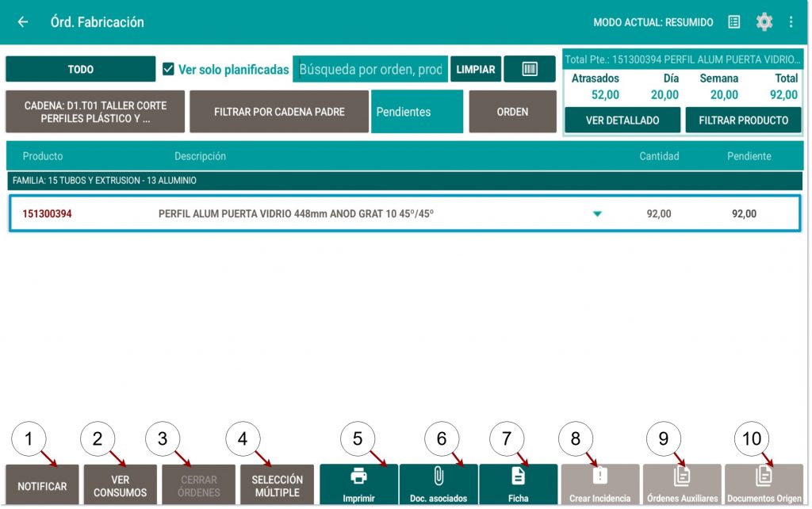Click the VER DETALLADO button

(x=622, y=120)
